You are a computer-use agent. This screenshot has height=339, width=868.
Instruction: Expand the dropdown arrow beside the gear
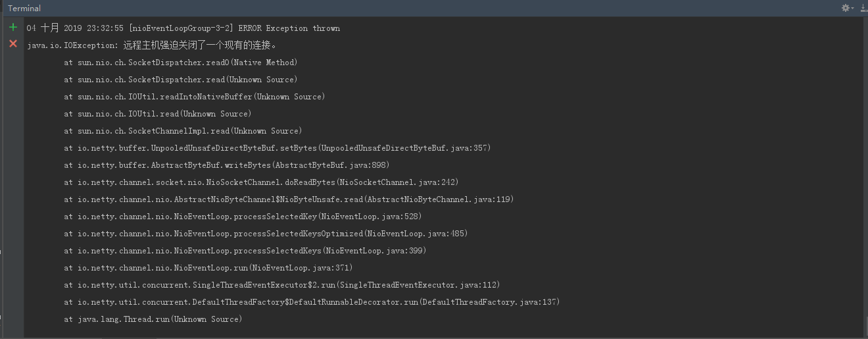[x=852, y=9]
